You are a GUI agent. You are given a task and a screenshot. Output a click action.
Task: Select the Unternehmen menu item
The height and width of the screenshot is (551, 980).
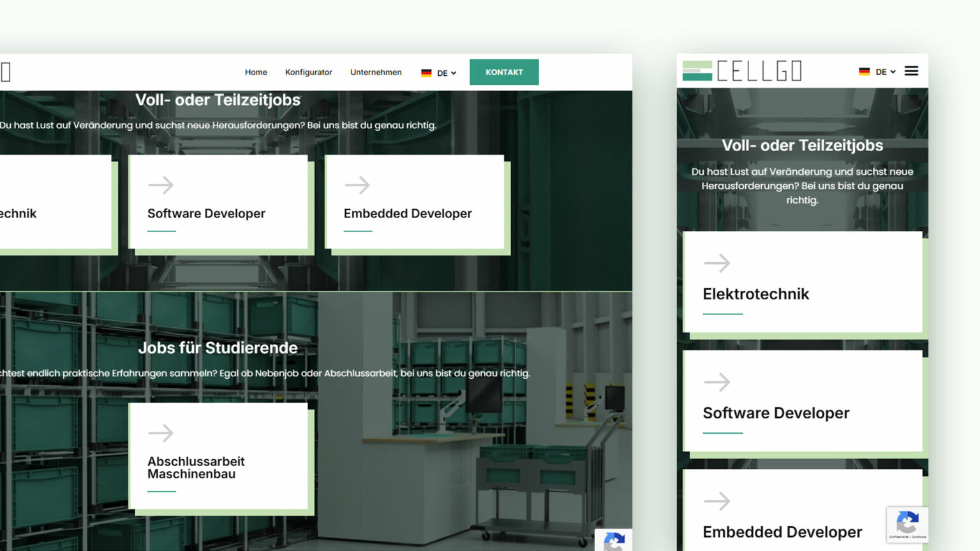point(376,73)
